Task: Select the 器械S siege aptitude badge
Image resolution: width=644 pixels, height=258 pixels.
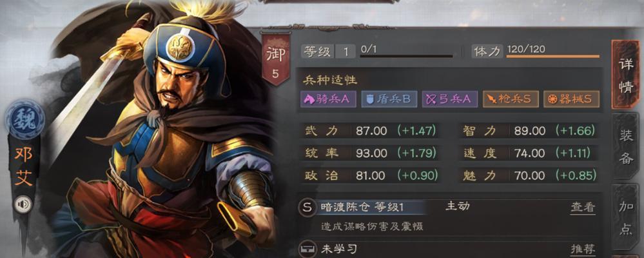Action: (571, 99)
